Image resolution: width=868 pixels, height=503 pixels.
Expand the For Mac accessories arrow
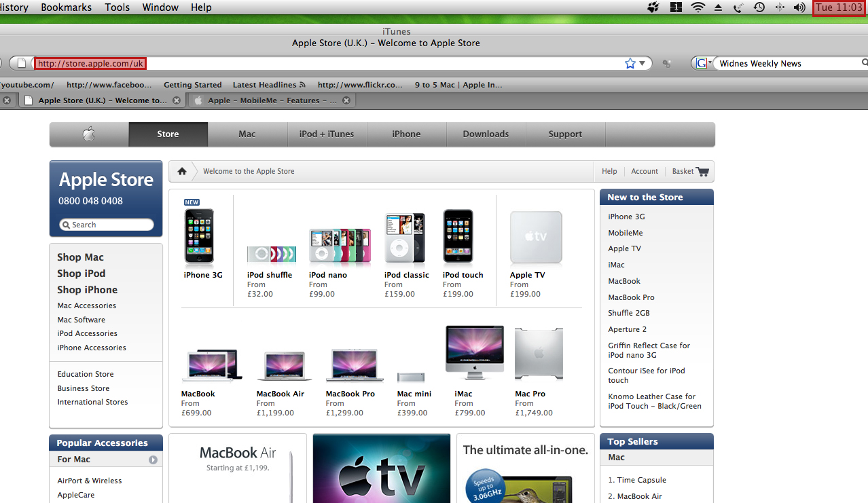pos(153,460)
